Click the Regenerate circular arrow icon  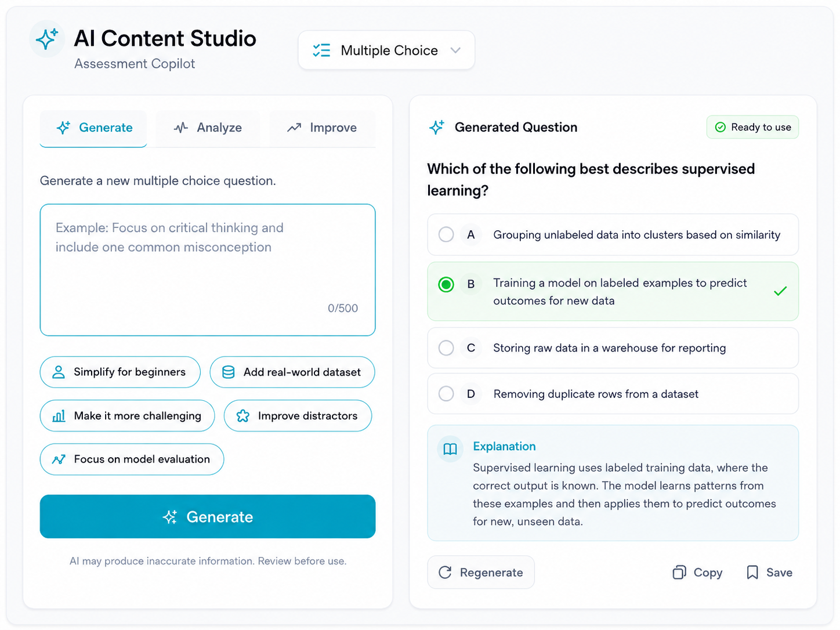coord(445,573)
